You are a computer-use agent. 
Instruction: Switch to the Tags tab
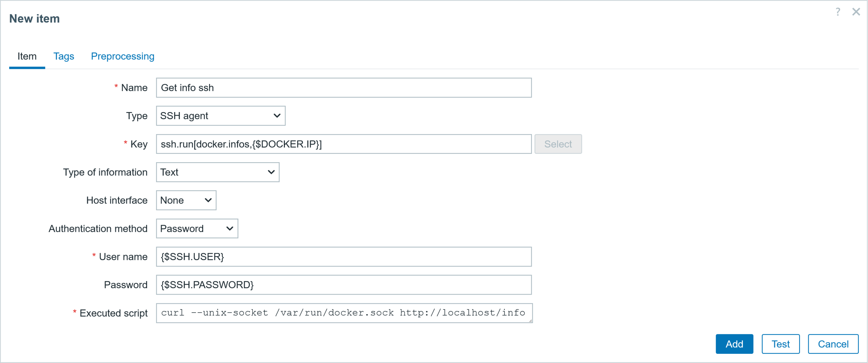(64, 56)
